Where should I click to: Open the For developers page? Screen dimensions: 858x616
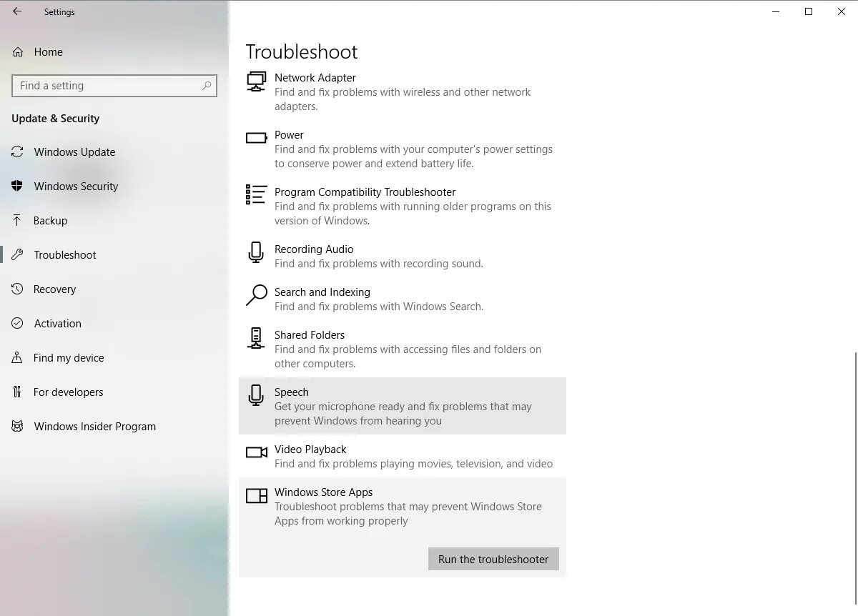tap(68, 392)
